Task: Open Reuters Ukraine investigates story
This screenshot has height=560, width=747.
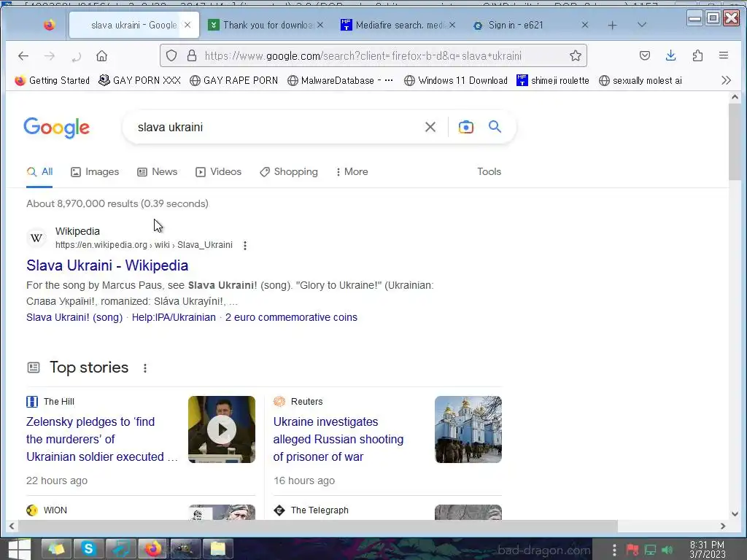Action: [x=338, y=439]
